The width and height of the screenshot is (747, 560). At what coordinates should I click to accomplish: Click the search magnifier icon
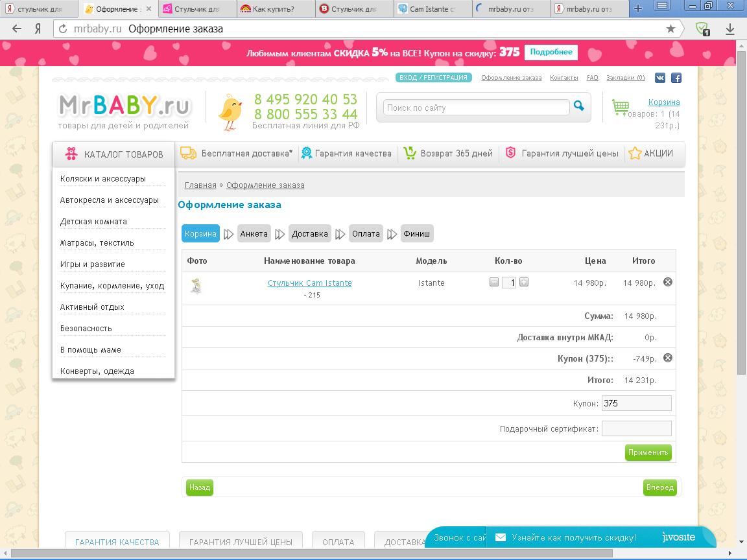[x=579, y=106]
